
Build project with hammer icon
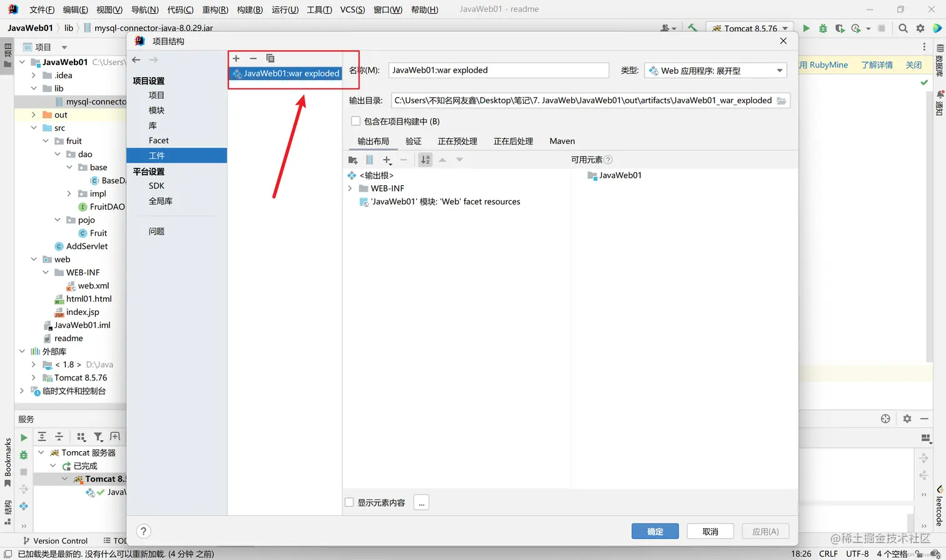tap(692, 28)
